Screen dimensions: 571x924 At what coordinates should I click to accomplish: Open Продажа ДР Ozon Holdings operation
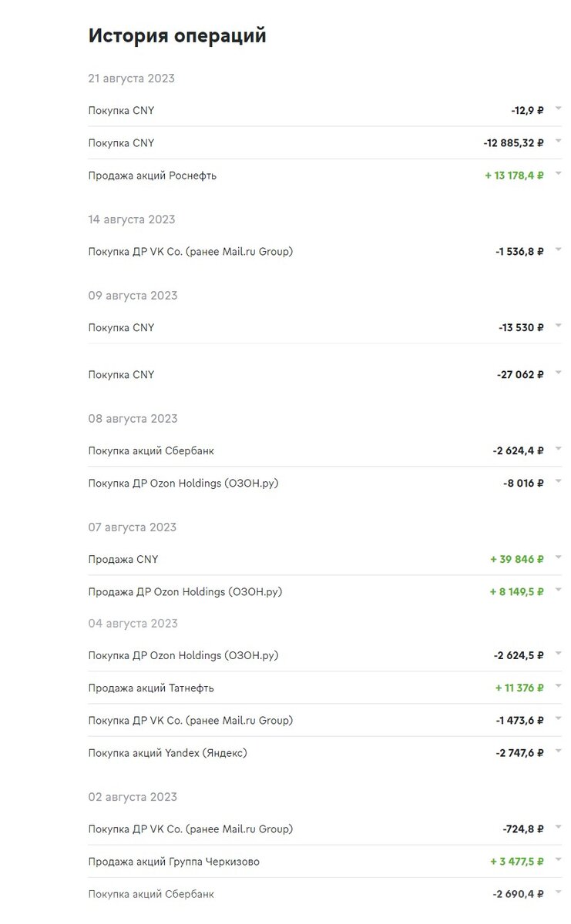tap(183, 592)
